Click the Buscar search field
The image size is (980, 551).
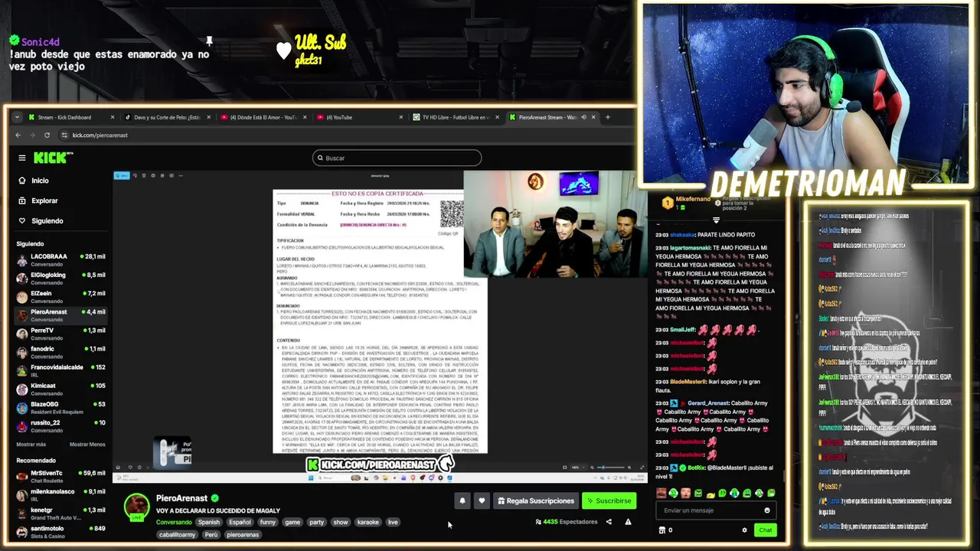coord(397,158)
